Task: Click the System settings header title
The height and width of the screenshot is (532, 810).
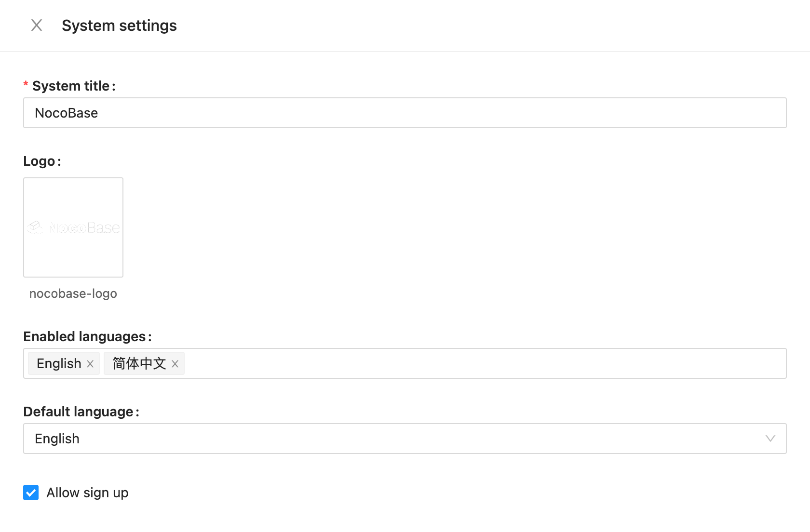Action: tap(119, 26)
